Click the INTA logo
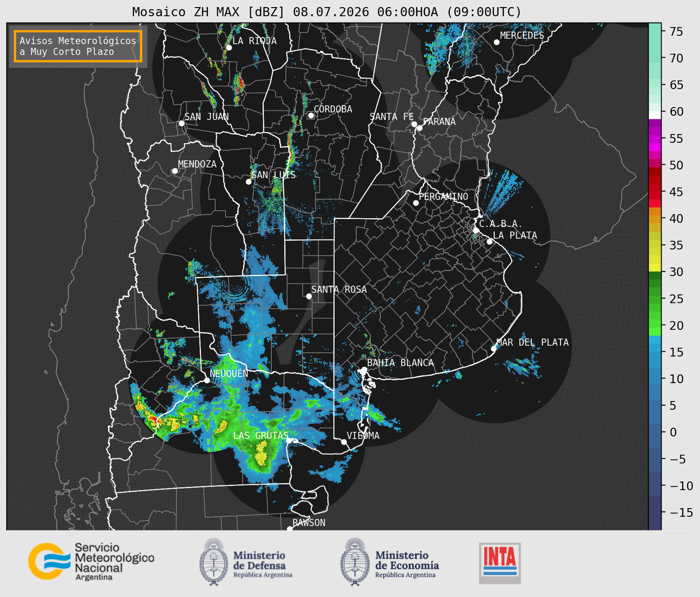Image resolution: width=700 pixels, height=597 pixels. pos(500,563)
